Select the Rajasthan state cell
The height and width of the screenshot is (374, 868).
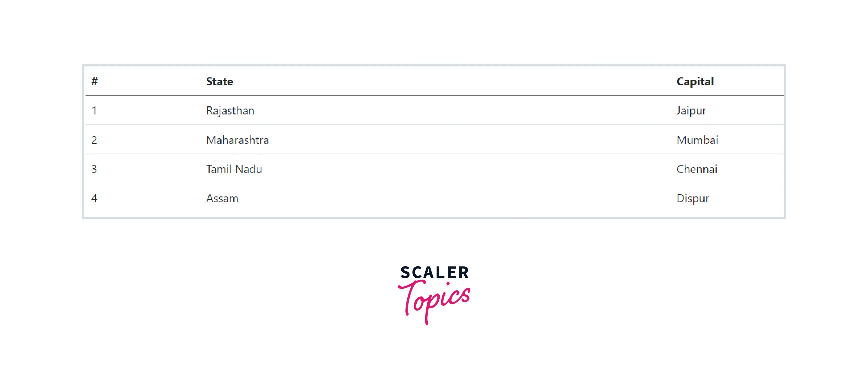[230, 111]
